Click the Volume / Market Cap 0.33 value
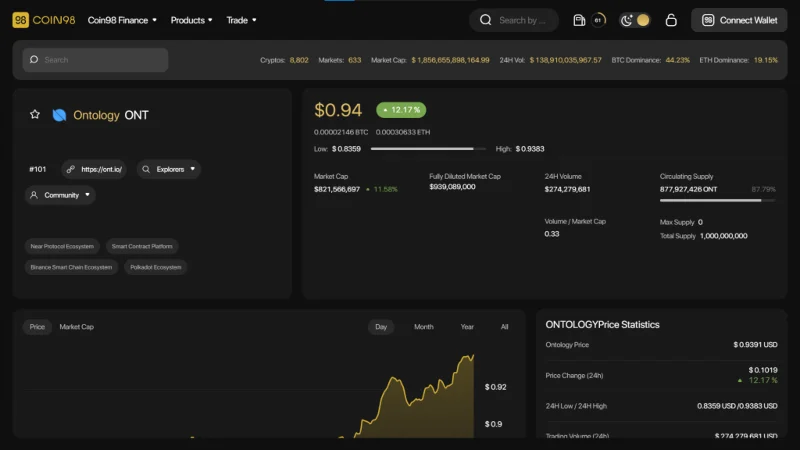Viewport: 800px width, 450px height. [x=552, y=234]
